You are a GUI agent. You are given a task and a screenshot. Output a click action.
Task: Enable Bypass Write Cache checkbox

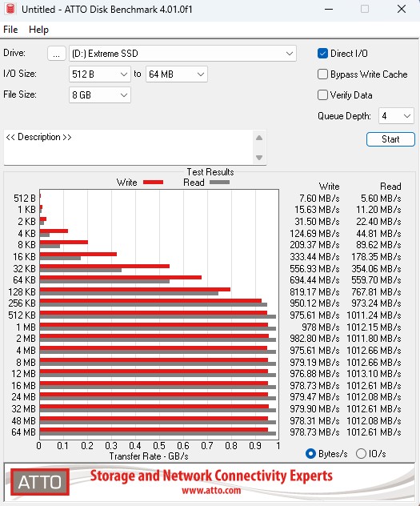322,74
